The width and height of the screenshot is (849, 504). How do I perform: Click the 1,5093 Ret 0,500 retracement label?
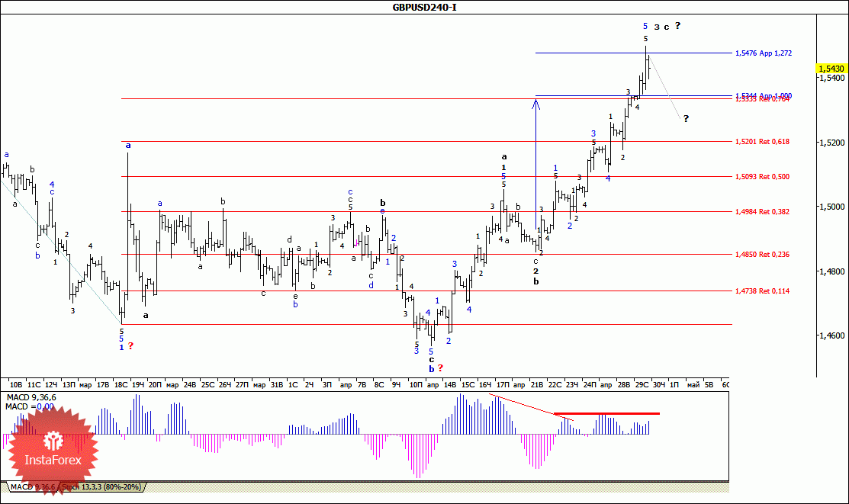762,176
